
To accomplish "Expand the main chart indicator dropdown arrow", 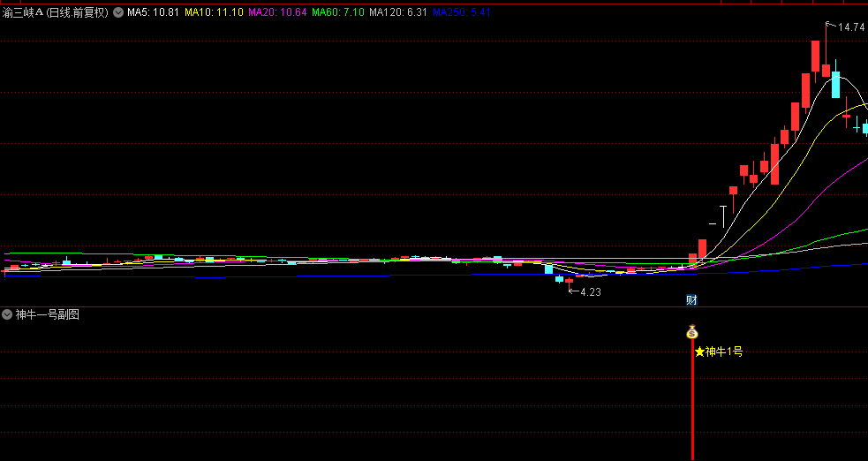I will (118, 12).
